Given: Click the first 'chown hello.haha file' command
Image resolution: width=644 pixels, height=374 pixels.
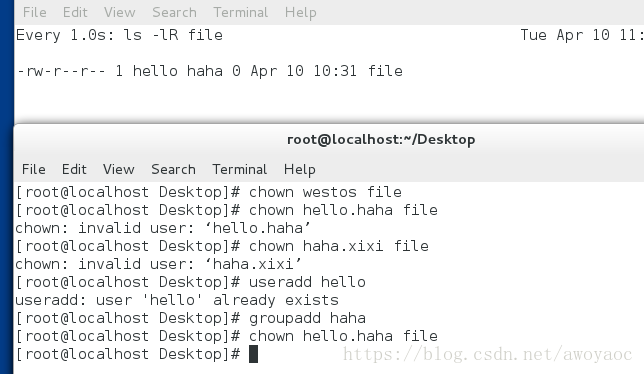Looking at the screenshot, I should pyautogui.click(x=227, y=210).
